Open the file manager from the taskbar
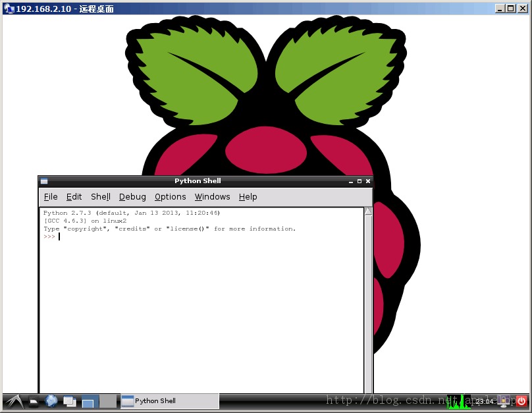This screenshot has width=532, height=413. coord(33,401)
